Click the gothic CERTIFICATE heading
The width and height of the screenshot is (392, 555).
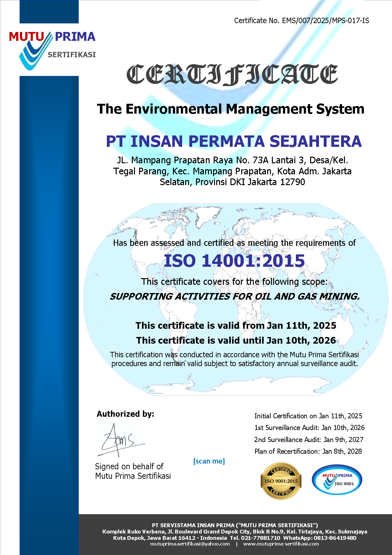[x=232, y=75]
